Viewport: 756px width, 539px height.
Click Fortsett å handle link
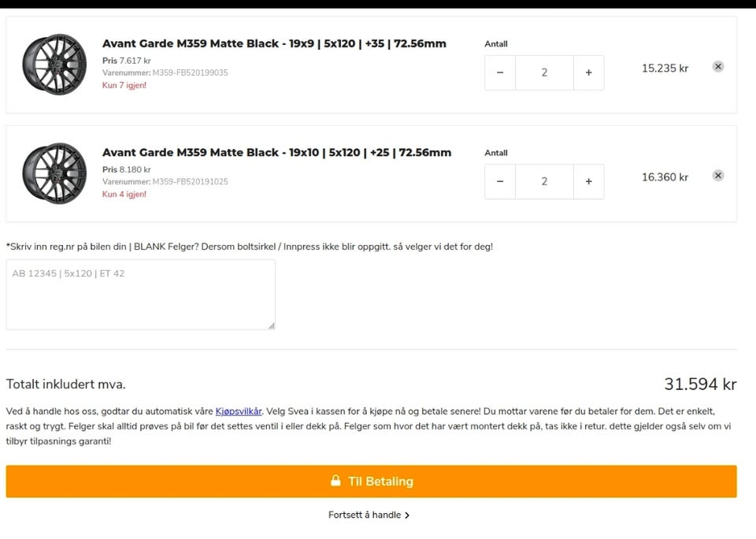[x=369, y=515]
